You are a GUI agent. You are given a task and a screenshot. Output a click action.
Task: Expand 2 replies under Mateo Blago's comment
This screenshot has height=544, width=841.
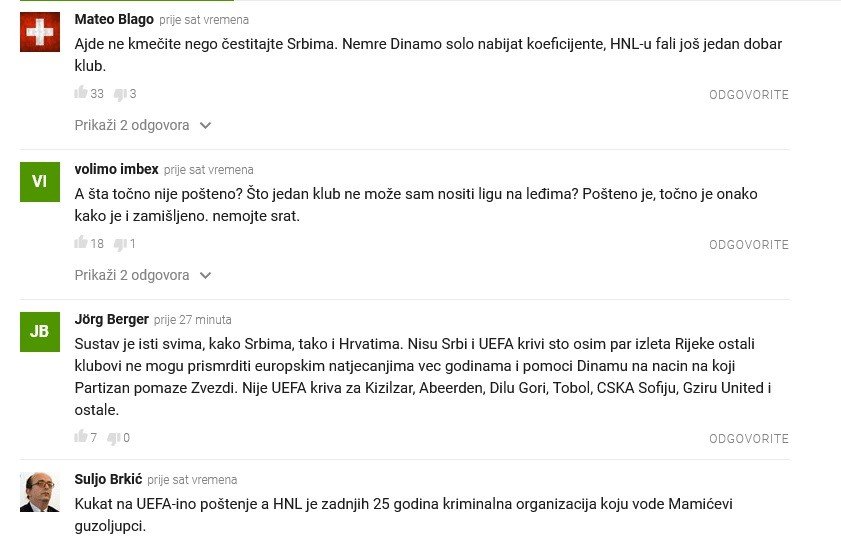132,125
